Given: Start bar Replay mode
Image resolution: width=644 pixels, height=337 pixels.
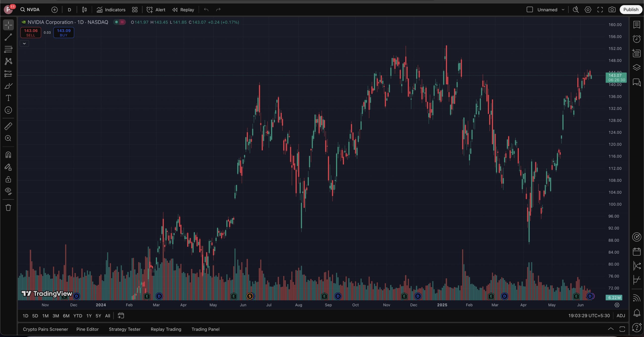Looking at the screenshot, I should [183, 10].
